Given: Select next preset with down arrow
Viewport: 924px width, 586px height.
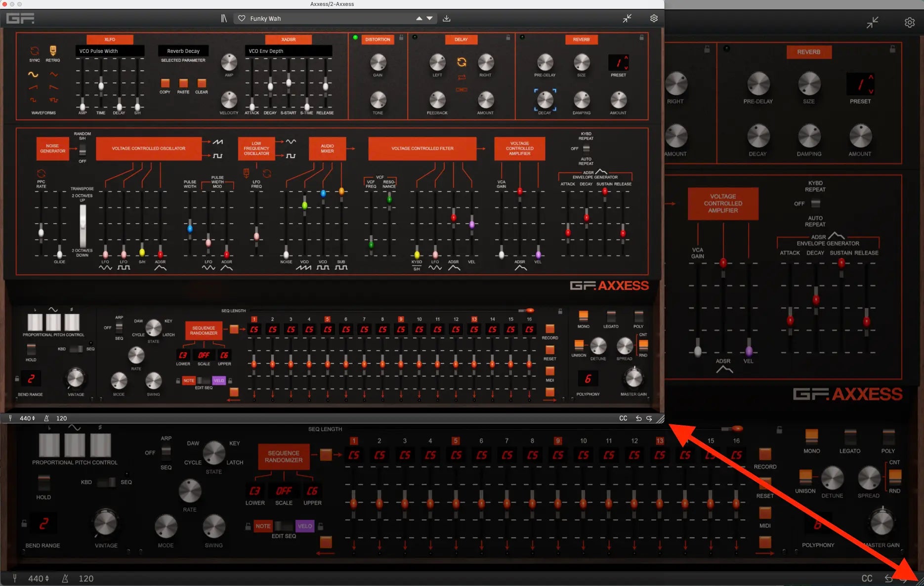Looking at the screenshot, I should pyautogui.click(x=430, y=18).
